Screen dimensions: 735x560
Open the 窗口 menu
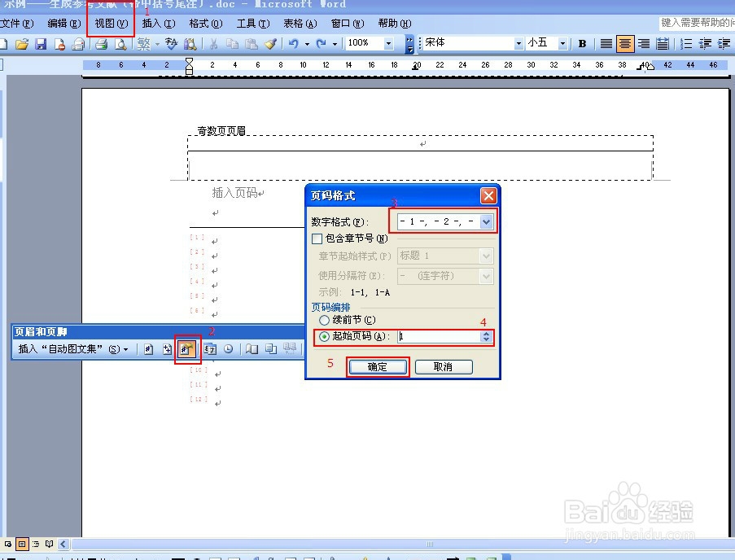348,24
